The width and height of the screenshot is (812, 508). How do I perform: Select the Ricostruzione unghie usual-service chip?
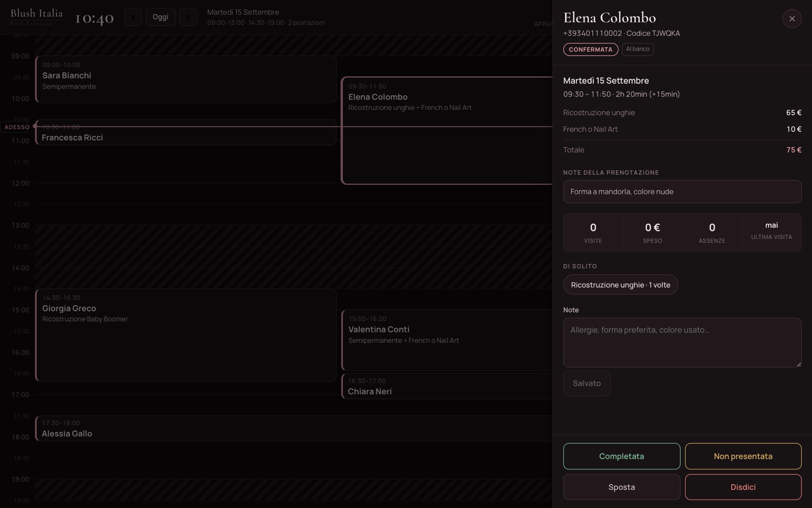coord(620,284)
